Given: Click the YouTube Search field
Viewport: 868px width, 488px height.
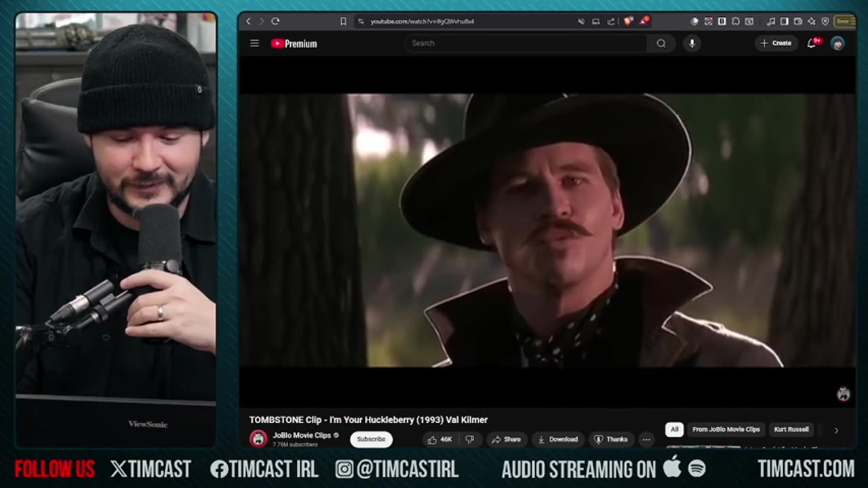Looking at the screenshot, I should 526,43.
